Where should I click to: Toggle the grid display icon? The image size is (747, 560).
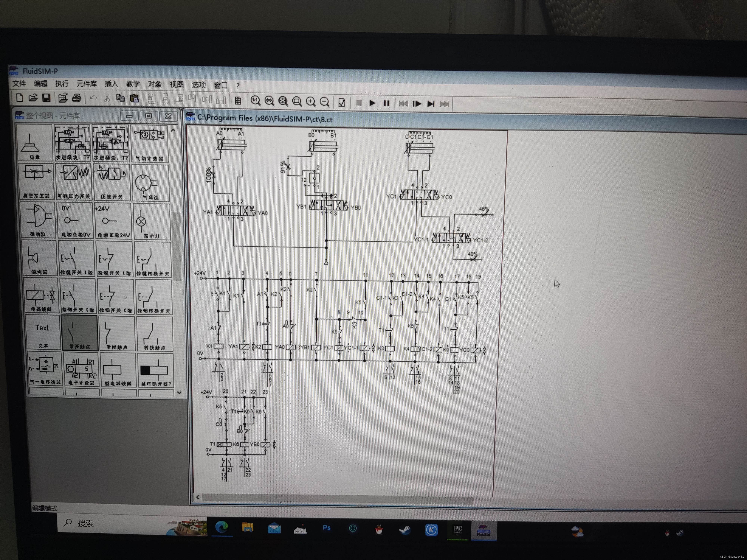[238, 101]
